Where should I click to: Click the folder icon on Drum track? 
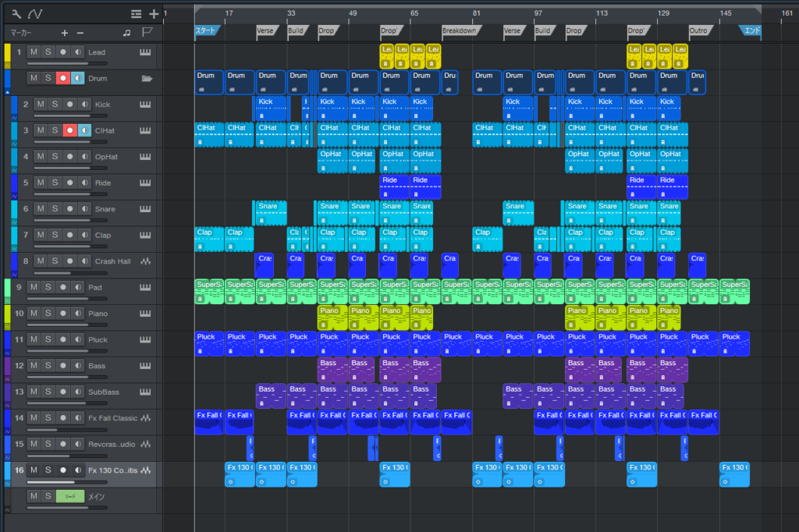coord(146,79)
